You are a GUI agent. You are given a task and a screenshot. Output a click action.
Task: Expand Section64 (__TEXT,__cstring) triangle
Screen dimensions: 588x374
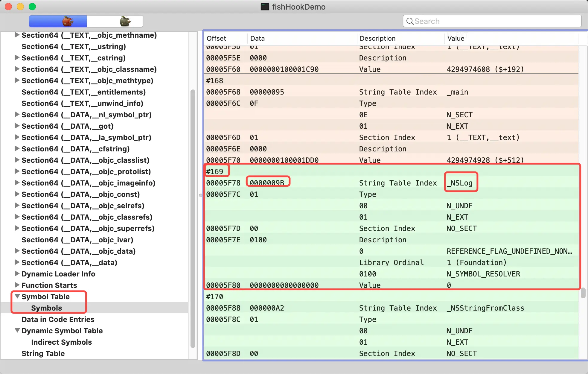pyautogui.click(x=17, y=58)
